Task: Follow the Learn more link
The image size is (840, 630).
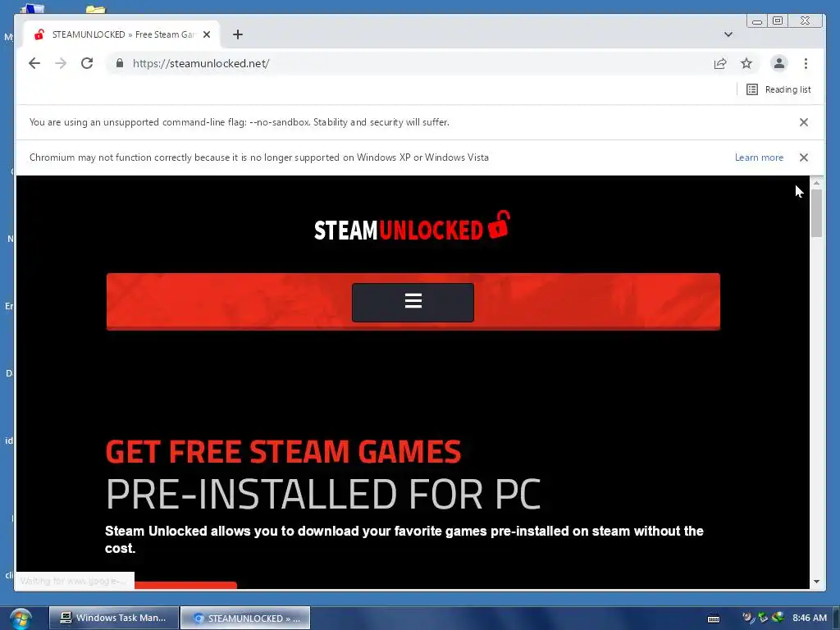Action: tap(759, 157)
